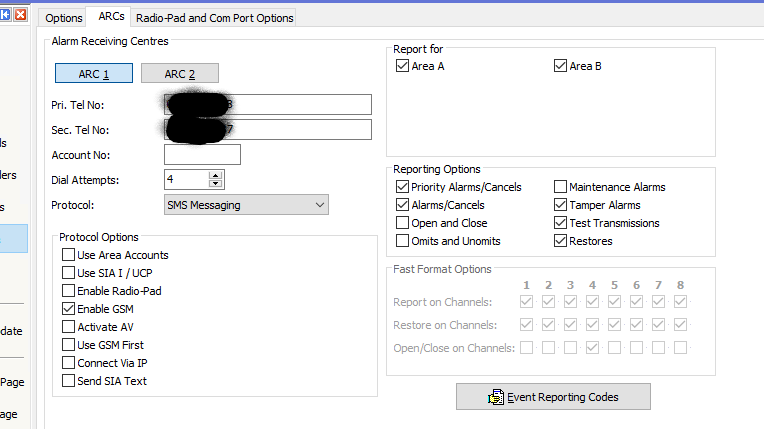Toggle the Area B checkbox

(561, 67)
